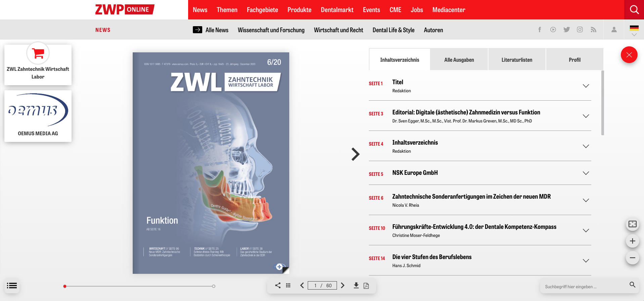Open Wissenschaft und Forschung link
The width and height of the screenshot is (644, 301).
271,30
